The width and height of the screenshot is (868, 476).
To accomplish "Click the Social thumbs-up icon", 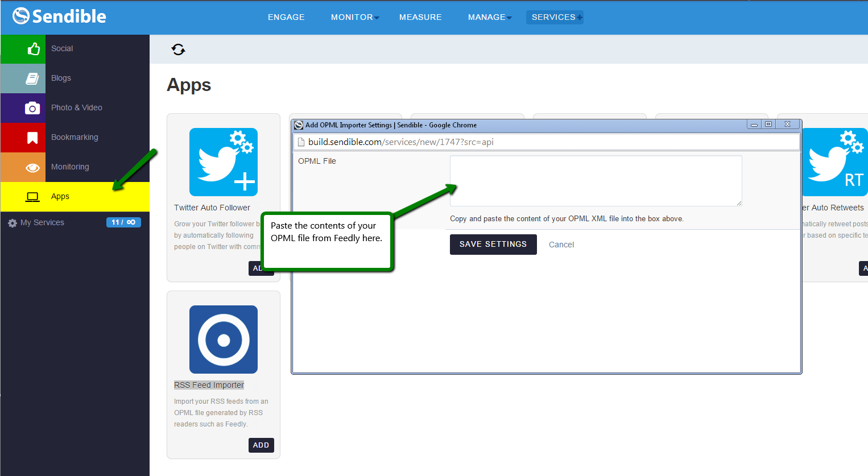I will [34, 49].
